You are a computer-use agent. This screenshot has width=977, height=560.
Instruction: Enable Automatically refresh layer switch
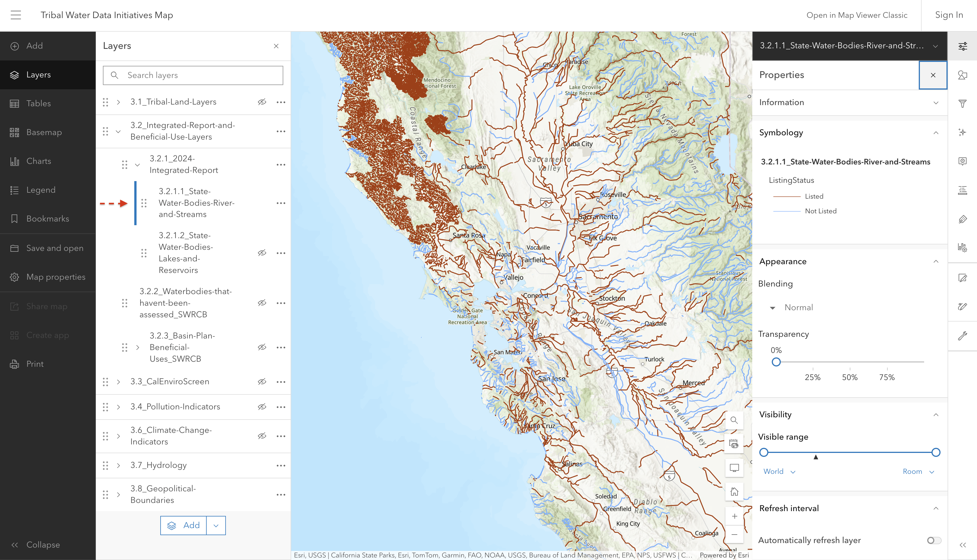(934, 541)
